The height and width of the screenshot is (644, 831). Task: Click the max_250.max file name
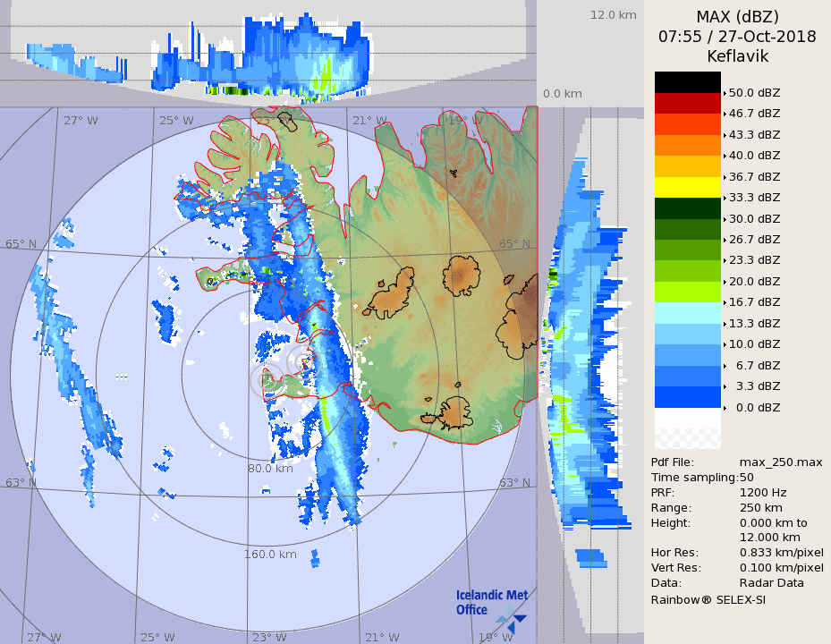pyautogui.click(x=780, y=462)
